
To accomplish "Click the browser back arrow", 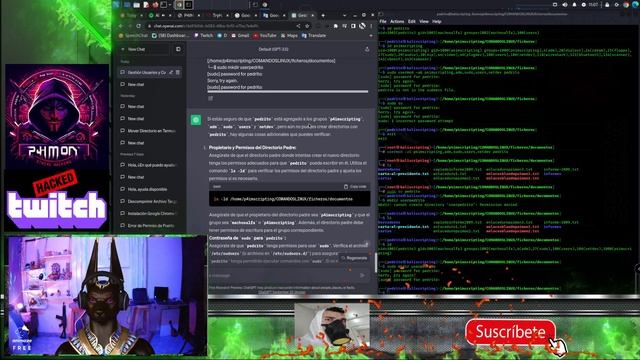I will [x=121, y=26].
